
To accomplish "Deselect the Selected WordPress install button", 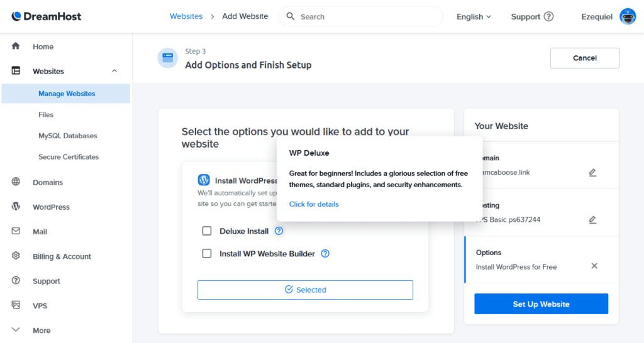I will (305, 290).
